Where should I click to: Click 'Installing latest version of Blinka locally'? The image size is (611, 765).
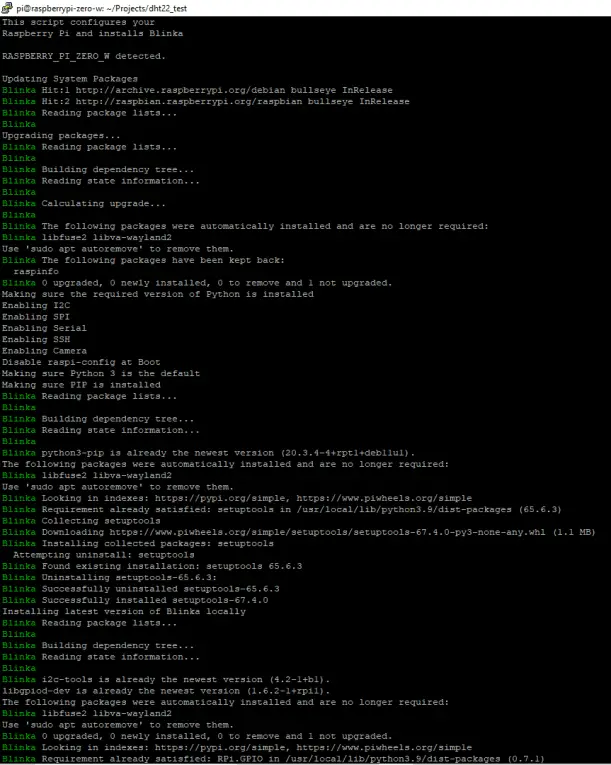tap(124, 611)
